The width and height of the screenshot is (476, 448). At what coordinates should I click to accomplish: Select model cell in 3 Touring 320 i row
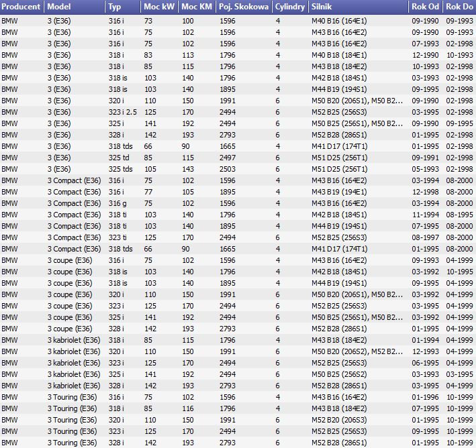pos(73,420)
